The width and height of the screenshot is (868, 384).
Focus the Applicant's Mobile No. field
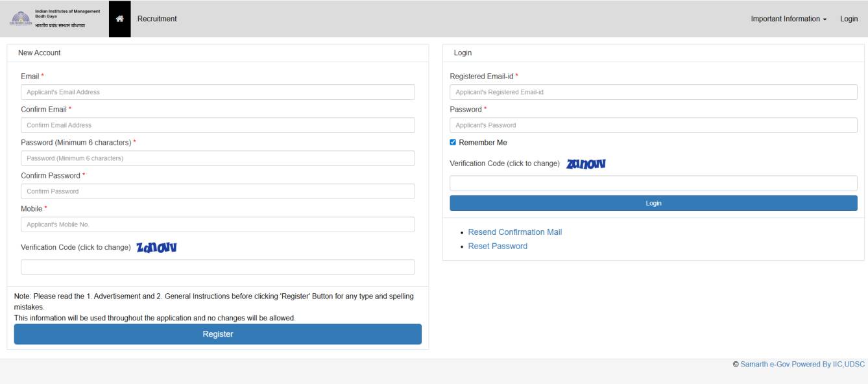click(x=217, y=224)
